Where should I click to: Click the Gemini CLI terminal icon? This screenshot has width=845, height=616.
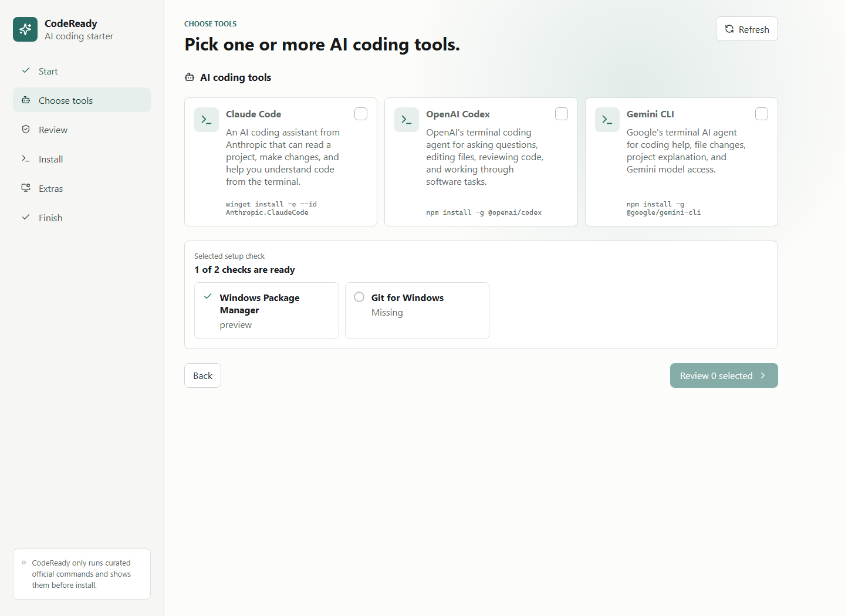(x=607, y=120)
